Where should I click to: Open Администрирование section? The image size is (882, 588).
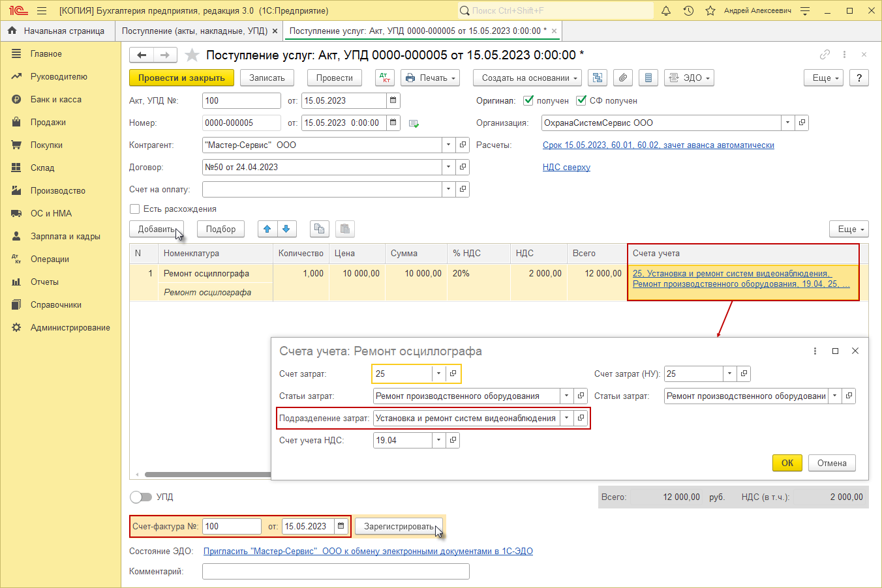tap(70, 327)
